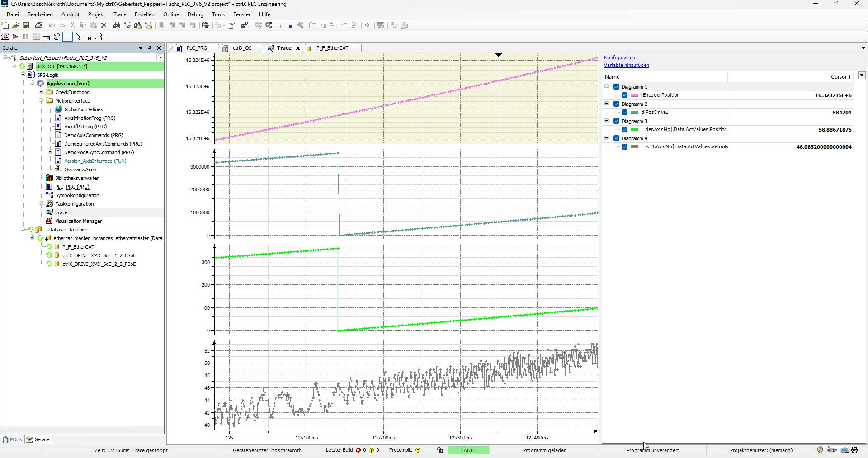Collapse the MotionInterface folder
Screen dimensions: 868x458
point(41,101)
